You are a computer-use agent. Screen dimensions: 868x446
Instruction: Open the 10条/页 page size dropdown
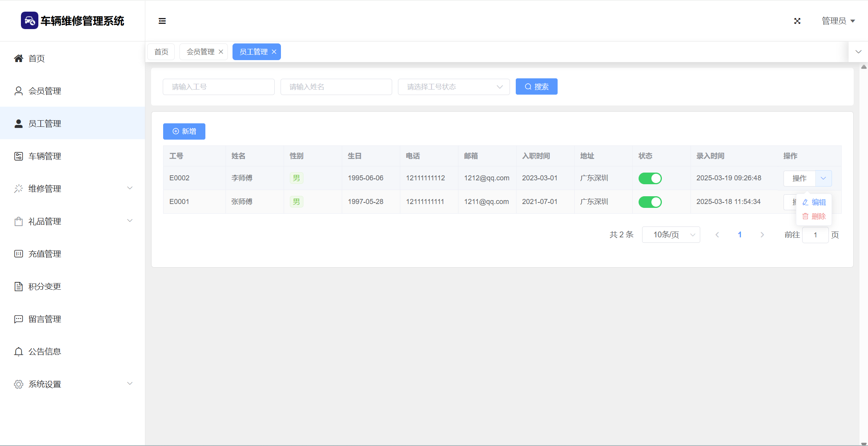pos(671,235)
